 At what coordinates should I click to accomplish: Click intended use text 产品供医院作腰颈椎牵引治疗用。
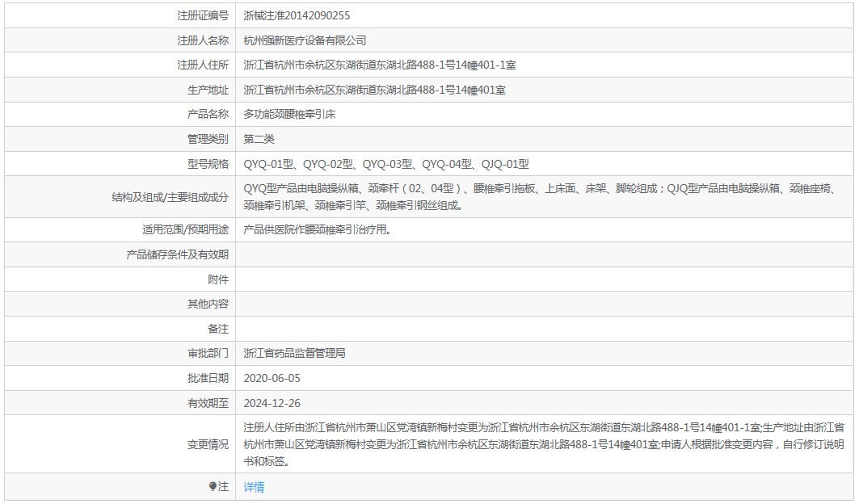tap(319, 230)
